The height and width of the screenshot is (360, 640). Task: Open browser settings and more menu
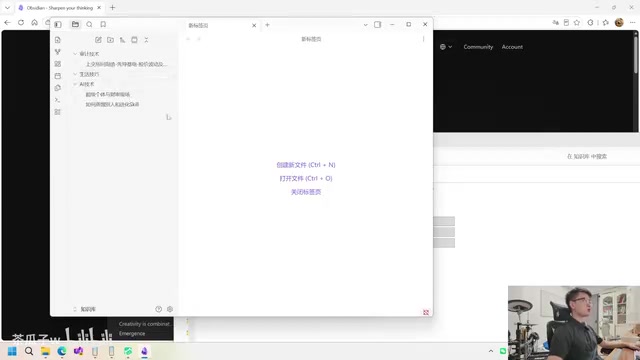632,22
